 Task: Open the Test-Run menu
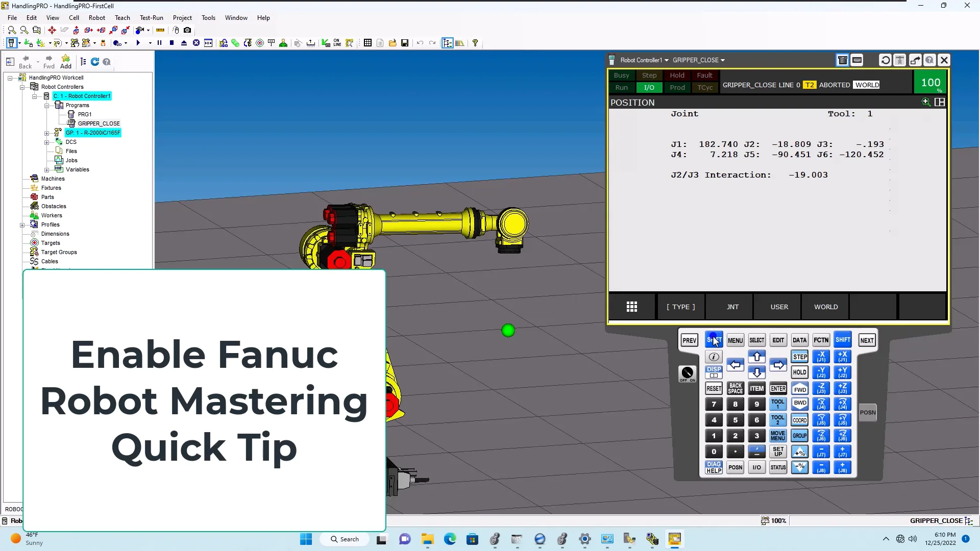coord(151,17)
